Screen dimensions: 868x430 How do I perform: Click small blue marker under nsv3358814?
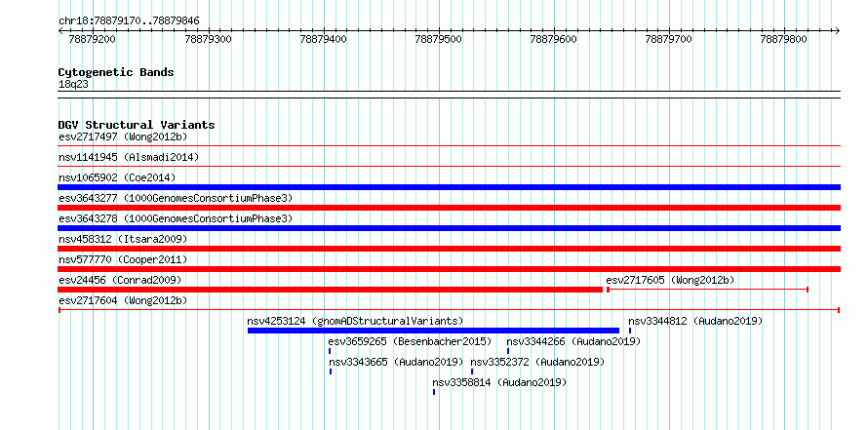point(434,392)
